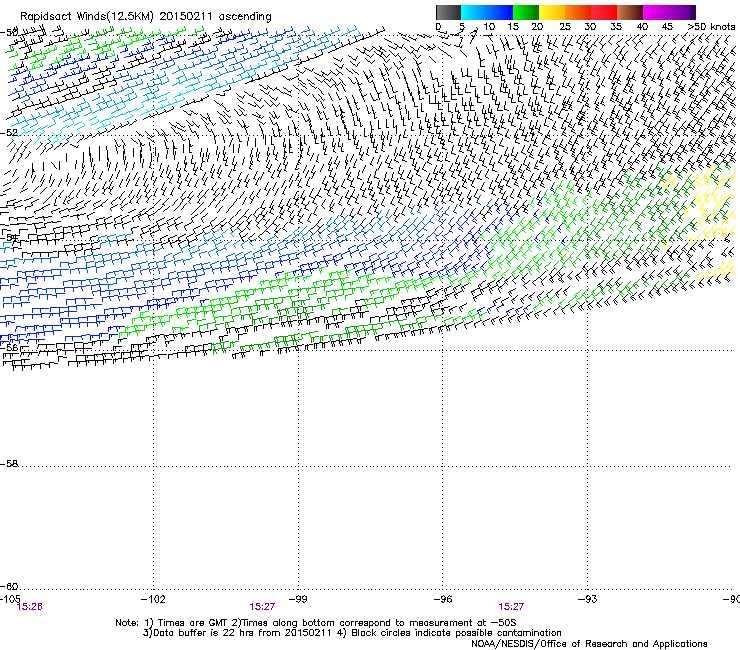Click the 'Data buffer is 22 hrs' note line
Screen dimensions: 740x650
pyautogui.click(x=352, y=633)
